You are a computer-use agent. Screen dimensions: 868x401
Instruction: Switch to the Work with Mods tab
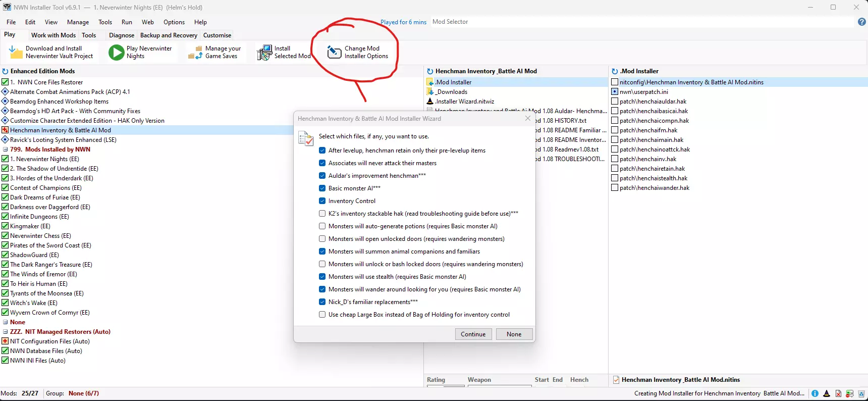click(53, 35)
